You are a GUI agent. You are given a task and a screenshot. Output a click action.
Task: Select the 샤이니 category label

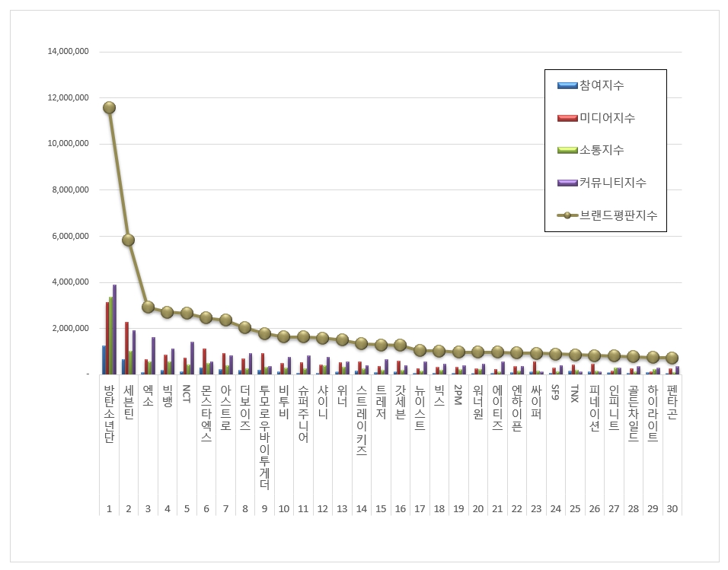(x=323, y=402)
